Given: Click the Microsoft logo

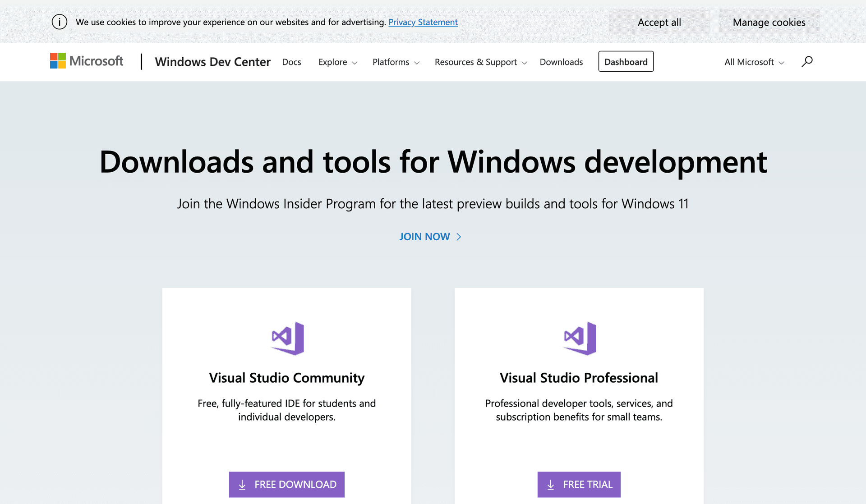Looking at the screenshot, I should coord(86,61).
